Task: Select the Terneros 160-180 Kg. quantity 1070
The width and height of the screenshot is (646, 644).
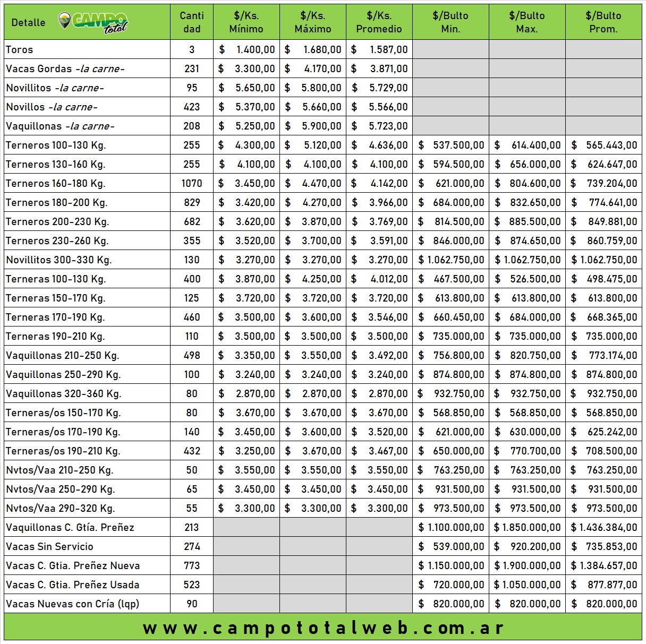Action: pyautogui.click(x=192, y=184)
